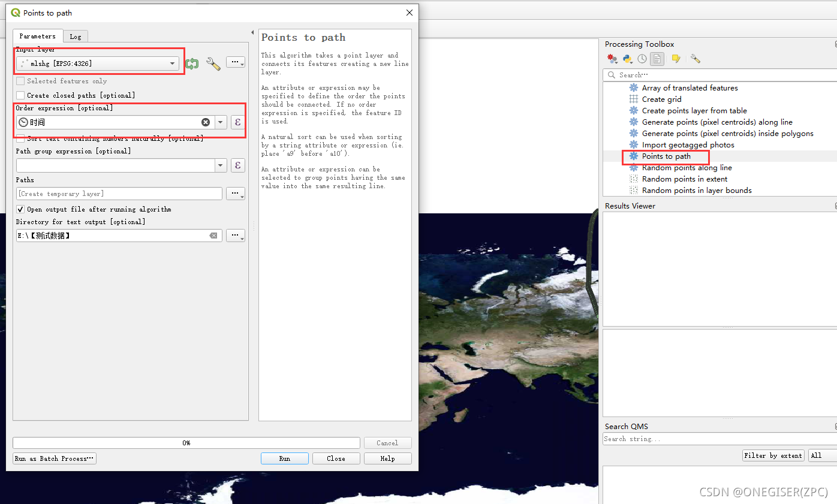Open the Path group expression epsilon editor

(x=238, y=165)
